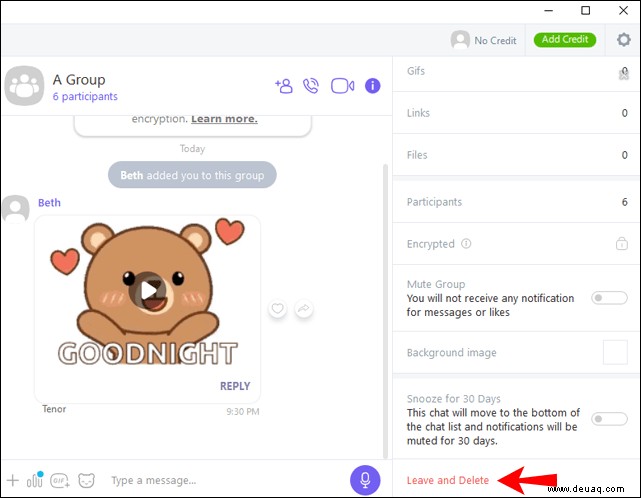
Task: Like the GIF message with the heart
Action: pyautogui.click(x=278, y=308)
